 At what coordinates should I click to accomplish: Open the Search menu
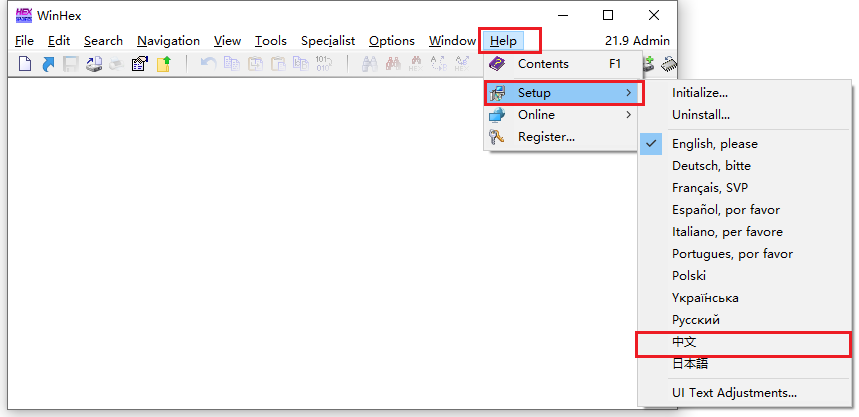pyautogui.click(x=103, y=41)
